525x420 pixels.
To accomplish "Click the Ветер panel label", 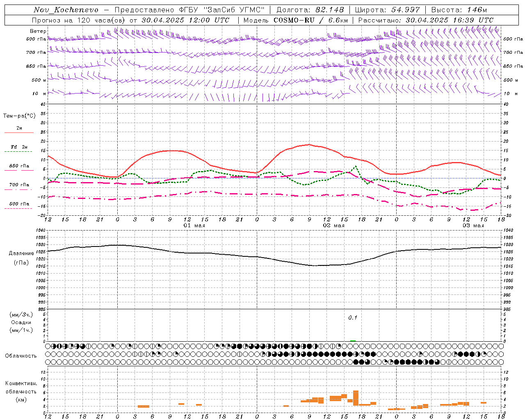I will 38,31.
